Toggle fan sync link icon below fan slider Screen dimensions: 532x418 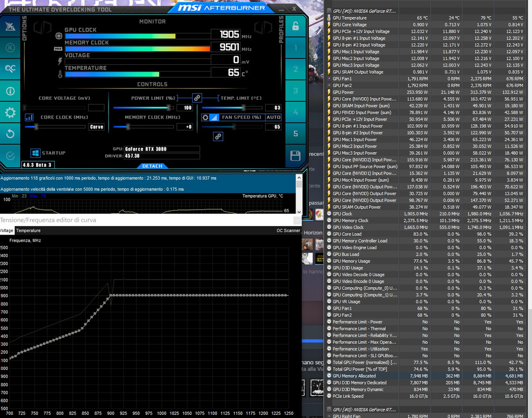tap(218, 136)
